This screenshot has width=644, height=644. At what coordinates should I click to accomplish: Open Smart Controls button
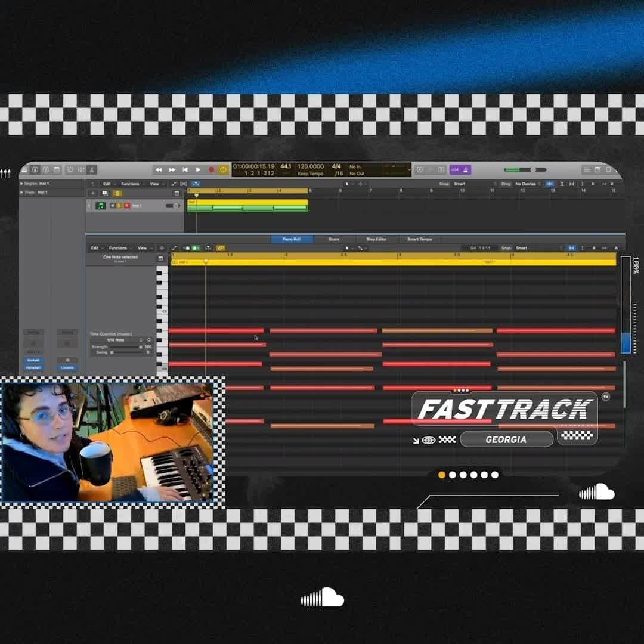coord(70,169)
